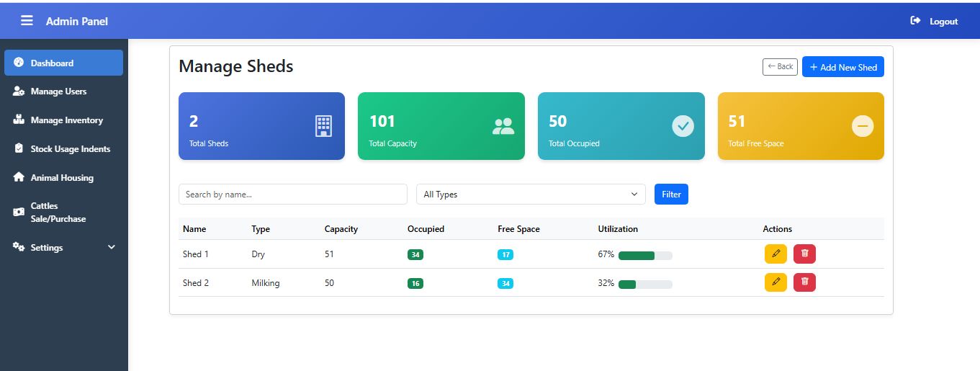Click Shed 2 free space badge 34
This screenshot has height=371, width=980.
pos(505,283)
